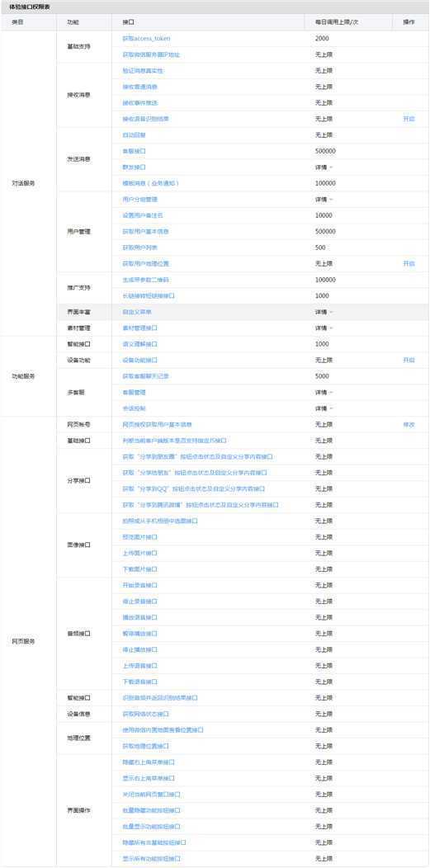Expand 详情 dropdown for 会话控制
The image size is (430, 868).
pyautogui.click(x=324, y=408)
